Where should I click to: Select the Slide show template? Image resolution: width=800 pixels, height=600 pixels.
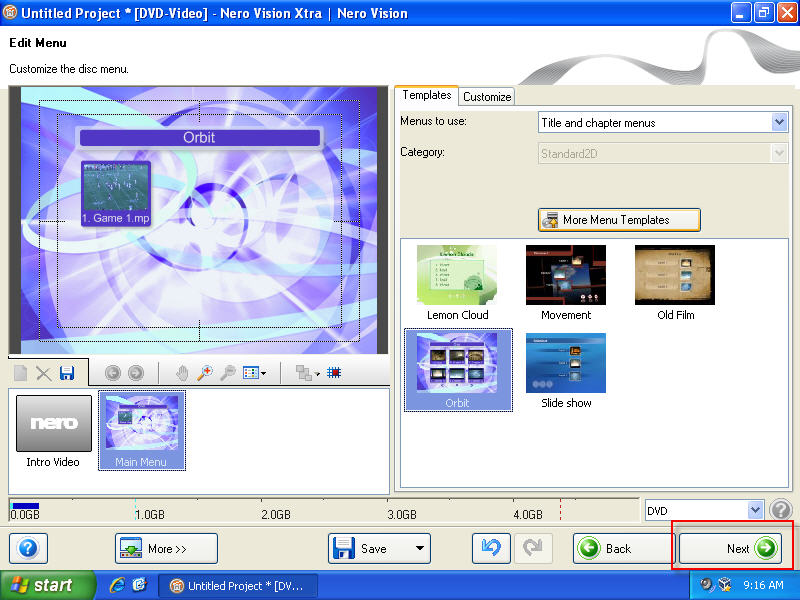(x=566, y=371)
